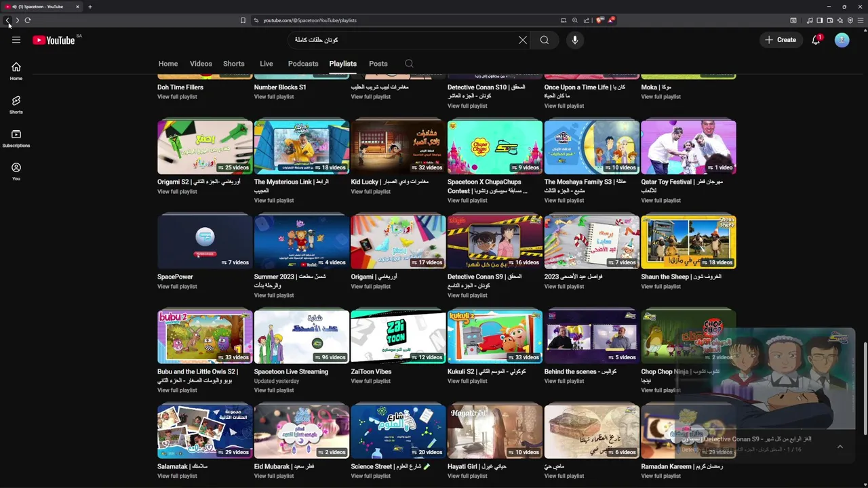View full playlist under Origami S2
Image resolution: width=868 pixels, height=488 pixels.
point(177,192)
